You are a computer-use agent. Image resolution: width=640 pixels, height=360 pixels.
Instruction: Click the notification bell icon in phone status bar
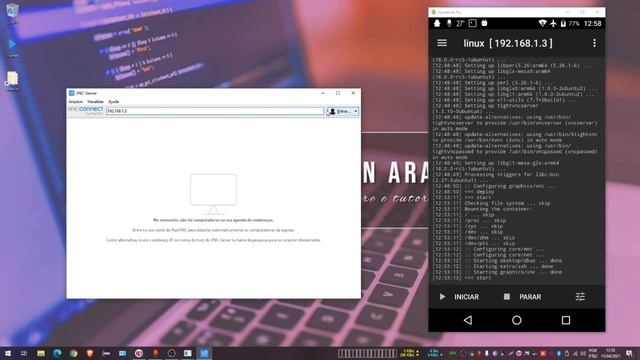click(x=437, y=23)
